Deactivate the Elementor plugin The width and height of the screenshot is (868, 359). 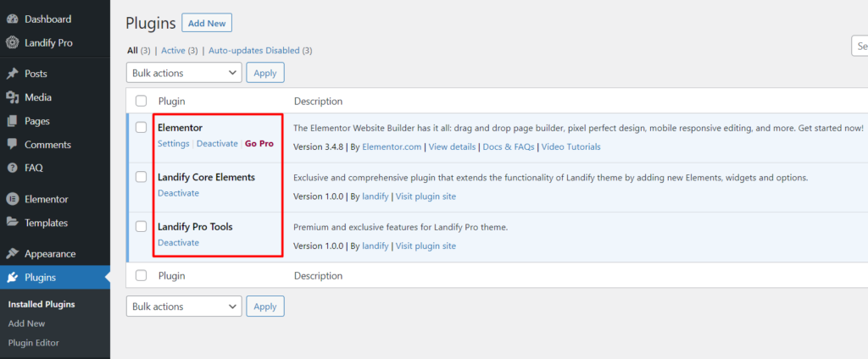[x=217, y=143]
